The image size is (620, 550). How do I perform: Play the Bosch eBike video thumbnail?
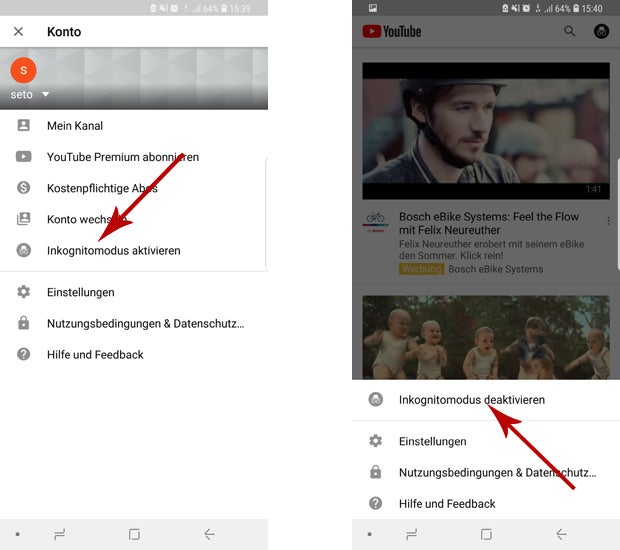(x=486, y=130)
